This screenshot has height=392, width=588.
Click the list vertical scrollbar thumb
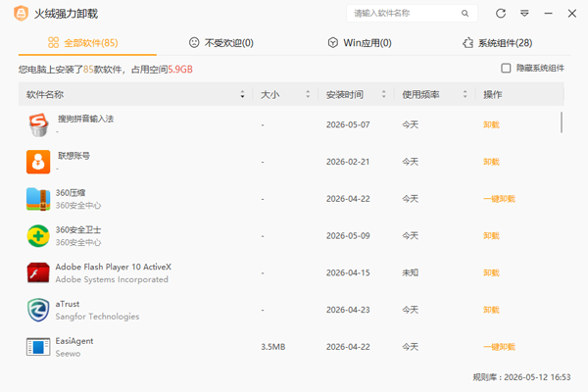click(x=562, y=122)
